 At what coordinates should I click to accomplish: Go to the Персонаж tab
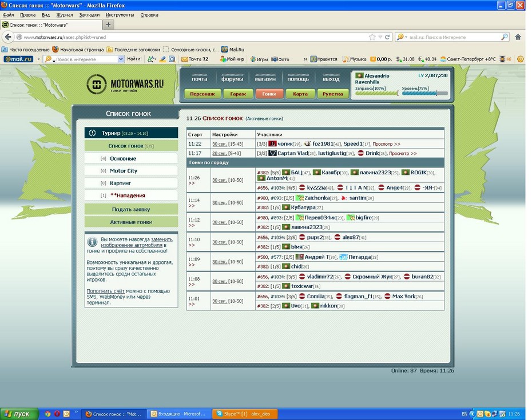[x=202, y=94]
